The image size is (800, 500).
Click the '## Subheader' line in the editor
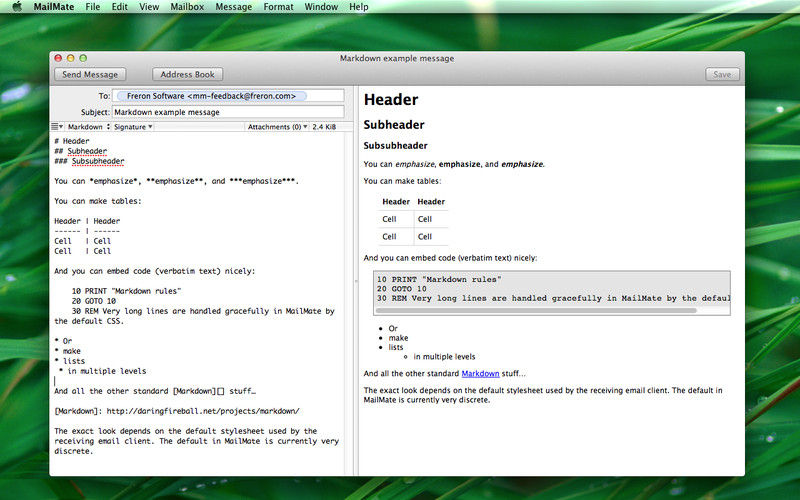tap(81, 151)
